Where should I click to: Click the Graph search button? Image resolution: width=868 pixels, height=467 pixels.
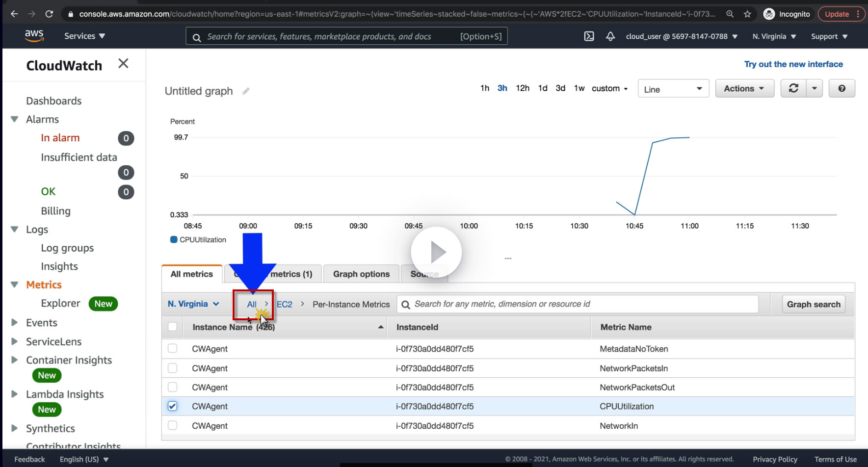(813, 304)
